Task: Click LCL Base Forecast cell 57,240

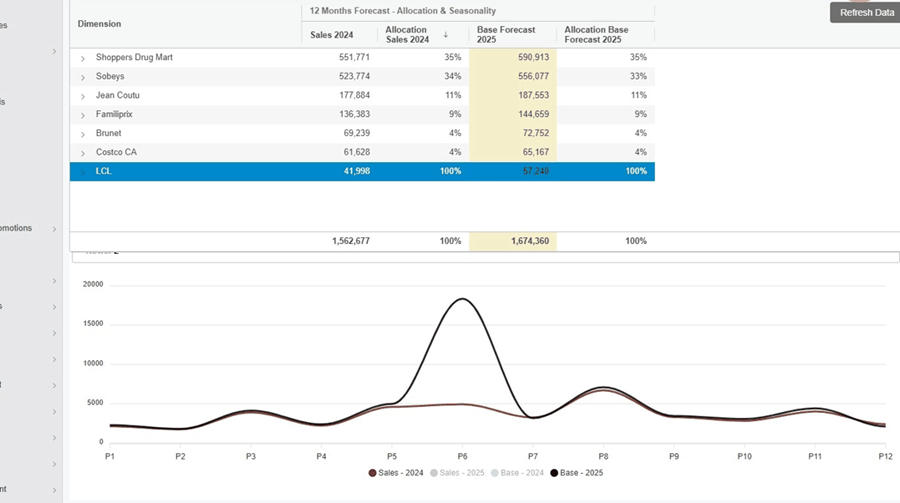Action: 513,171
